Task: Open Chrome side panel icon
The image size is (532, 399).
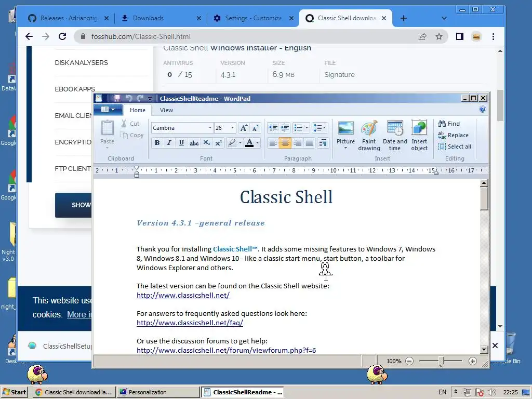Action: point(460,36)
